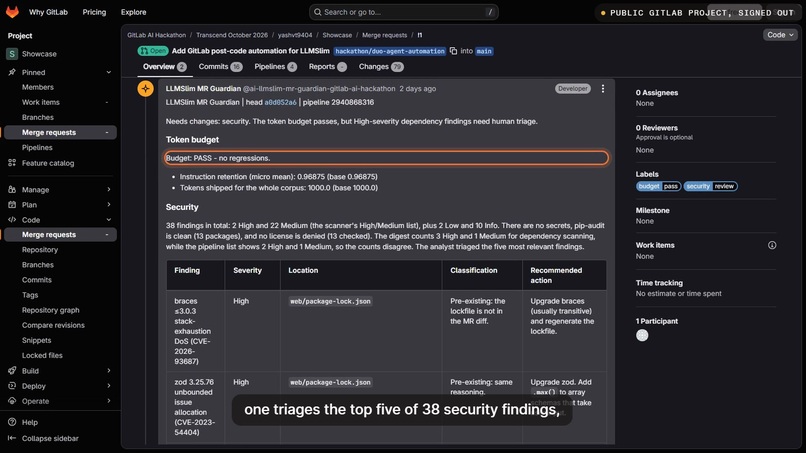The image size is (806, 453).
Task: Click the Pinned pin icon
Action: (12, 73)
